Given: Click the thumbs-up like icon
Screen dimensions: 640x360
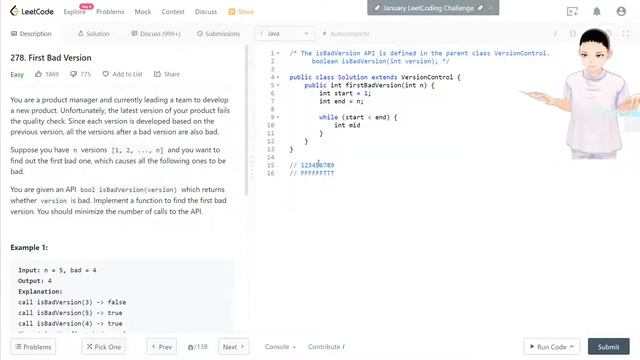Looking at the screenshot, I should pyautogui.click(x=38, y=74).
